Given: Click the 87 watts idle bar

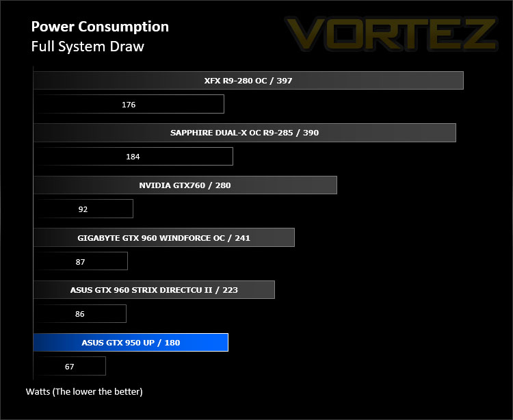Looking at the screenshot, I should point(81,261).
